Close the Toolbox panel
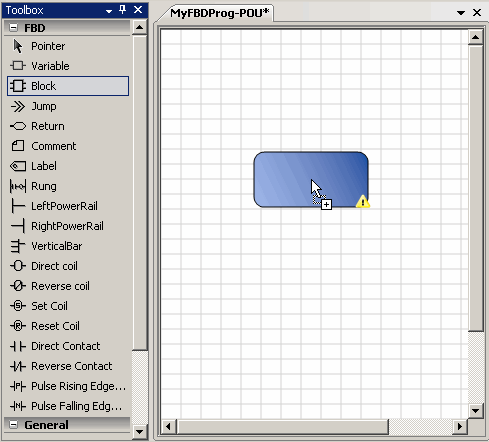This screenshot has width=489, height=442. (138, 10)
